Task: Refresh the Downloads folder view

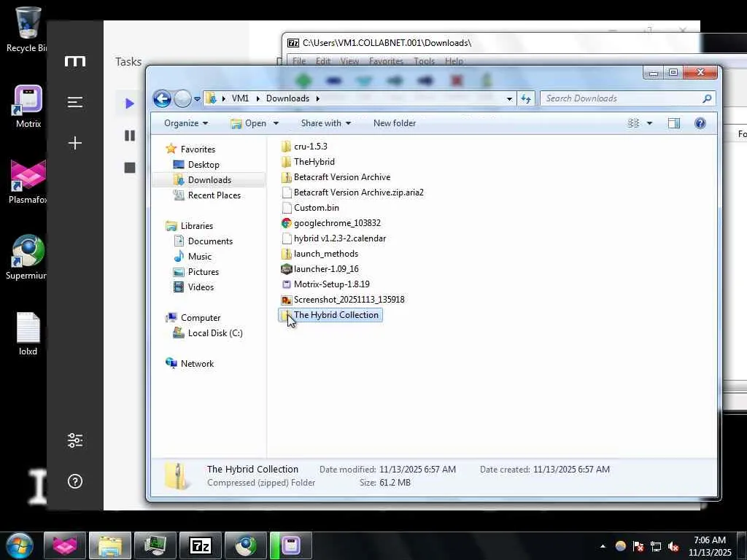Action: 526,98
